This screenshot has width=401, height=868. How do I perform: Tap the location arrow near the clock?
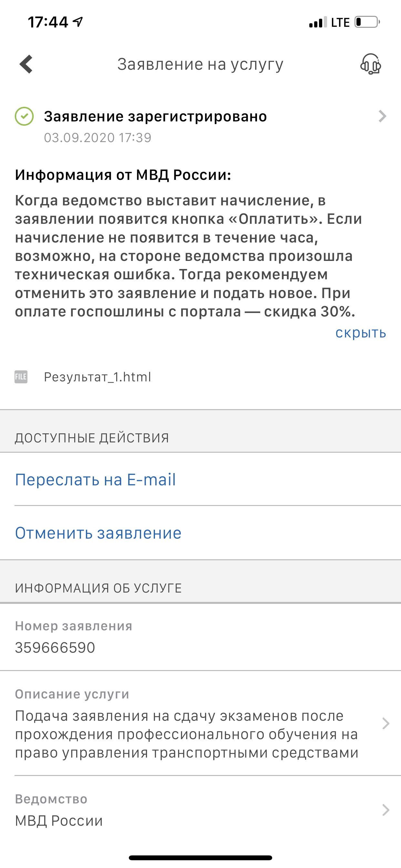tap(78, 22)
